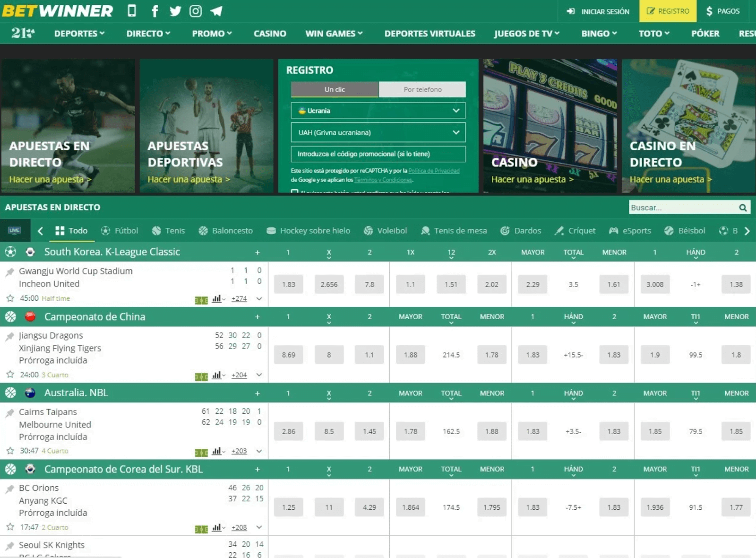Click the basketball icon beside Australia NBL
This screenshot has width=756, height=558.
(10, 393)
